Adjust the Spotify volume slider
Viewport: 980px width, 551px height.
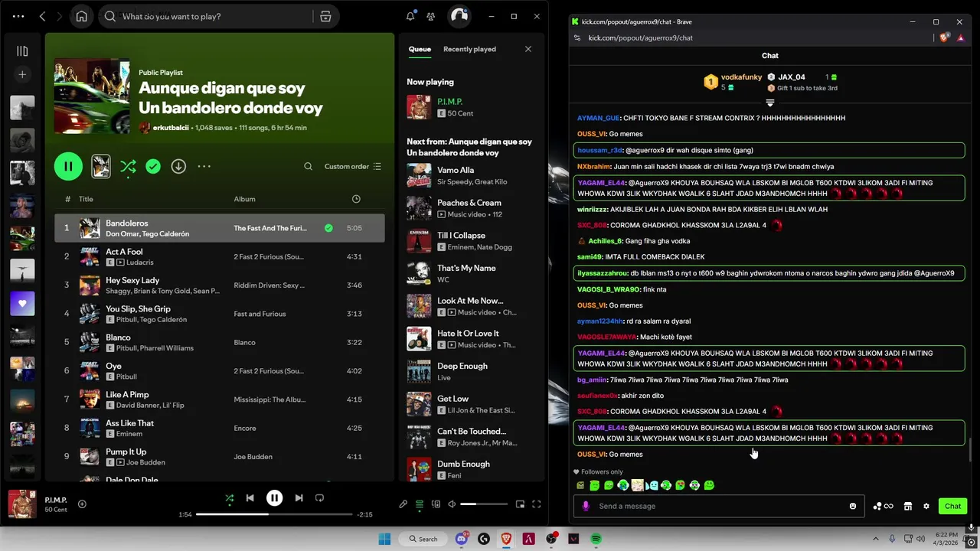tap(483, 504)
